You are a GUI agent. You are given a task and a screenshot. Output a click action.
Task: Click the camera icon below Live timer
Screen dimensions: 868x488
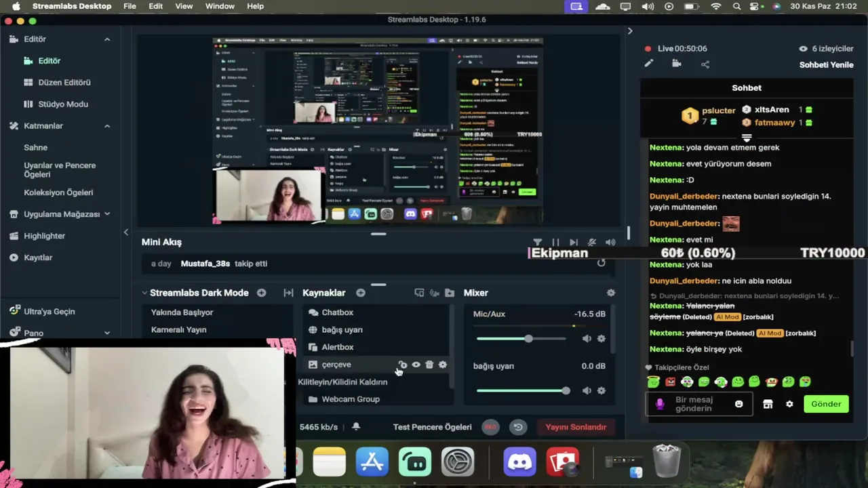pyautogui.click(x=677, y=64)
